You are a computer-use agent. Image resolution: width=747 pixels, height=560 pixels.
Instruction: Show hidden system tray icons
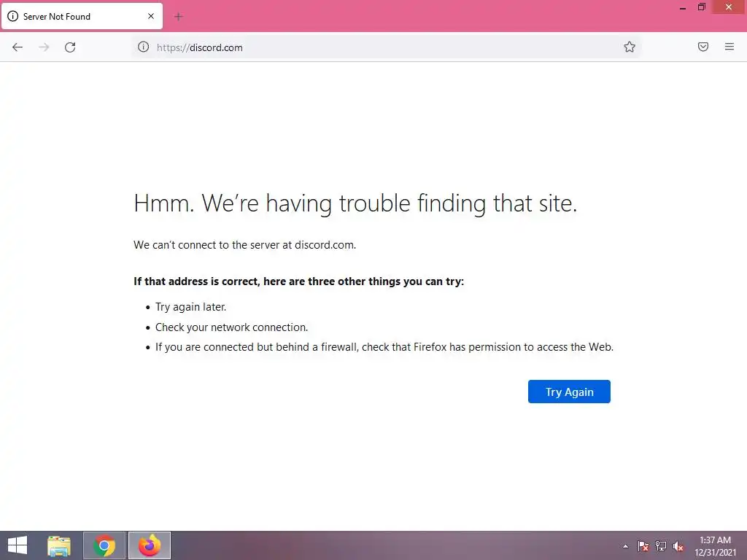625,547
